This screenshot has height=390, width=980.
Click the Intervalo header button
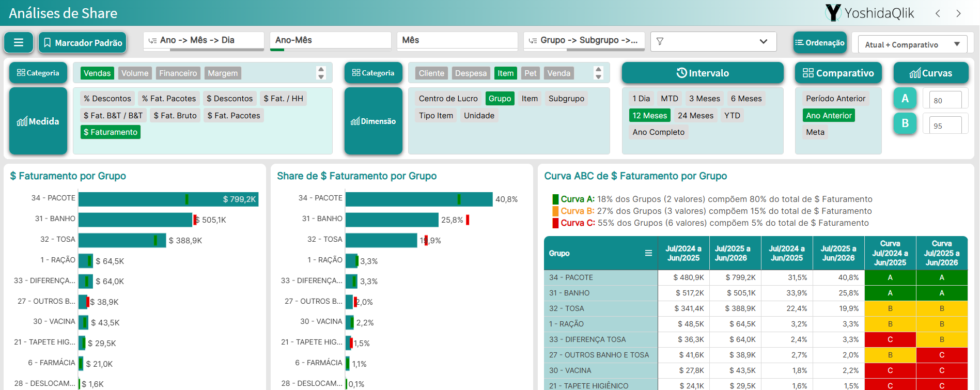point(703,73)
